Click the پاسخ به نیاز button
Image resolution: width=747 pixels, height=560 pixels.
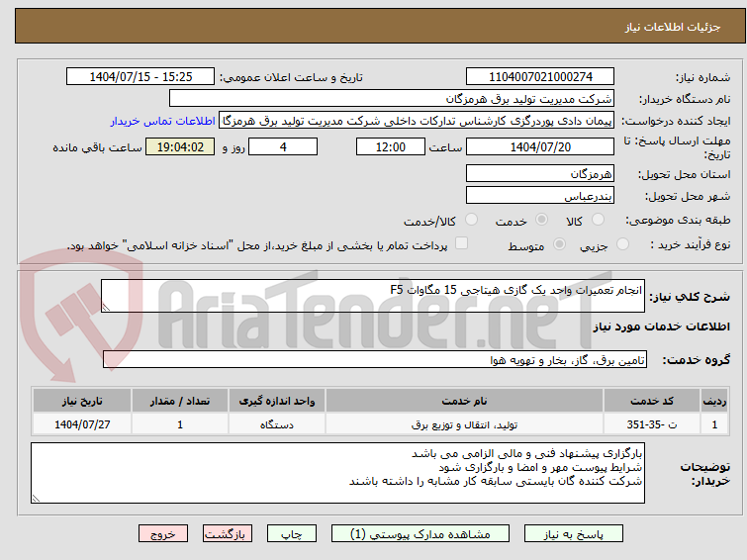[574, 534]
